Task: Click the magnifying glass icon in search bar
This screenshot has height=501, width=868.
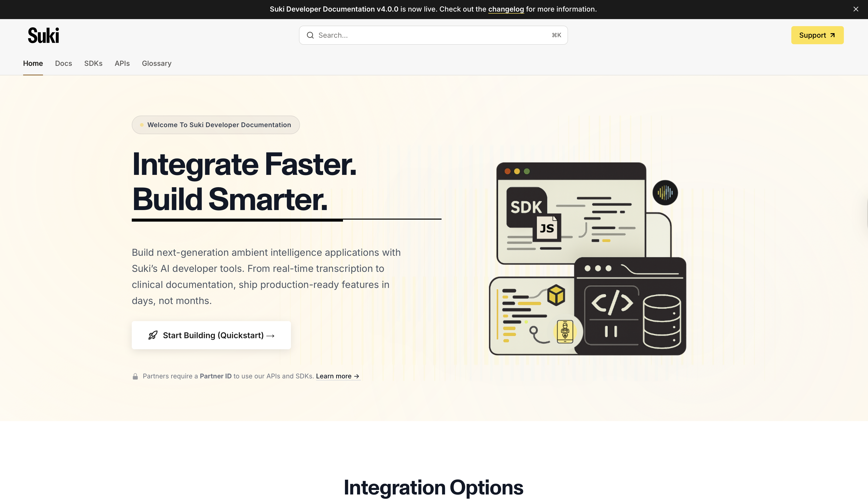Action: coord(310,35)
